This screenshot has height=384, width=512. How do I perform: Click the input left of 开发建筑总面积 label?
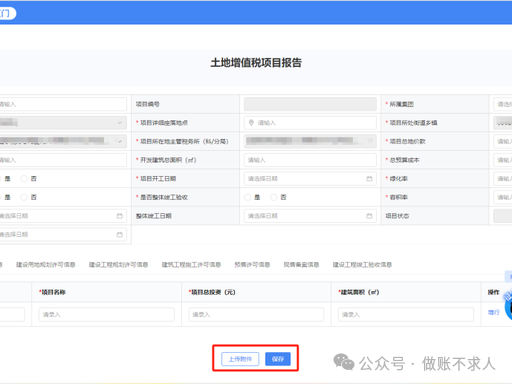pyautogui.click(x=63, y=160)
